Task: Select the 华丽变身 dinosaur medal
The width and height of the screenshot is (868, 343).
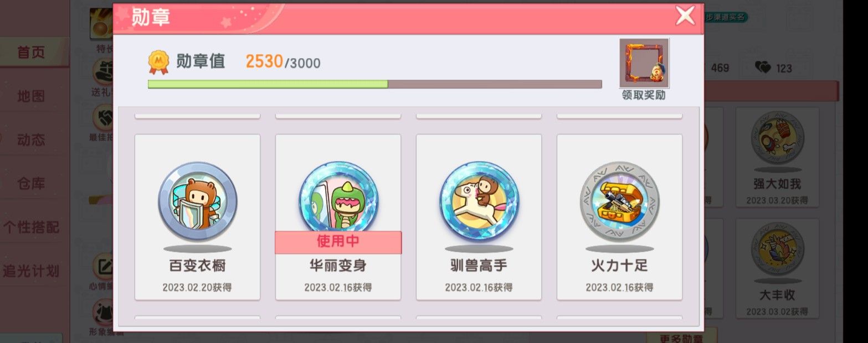Action: 338,217
